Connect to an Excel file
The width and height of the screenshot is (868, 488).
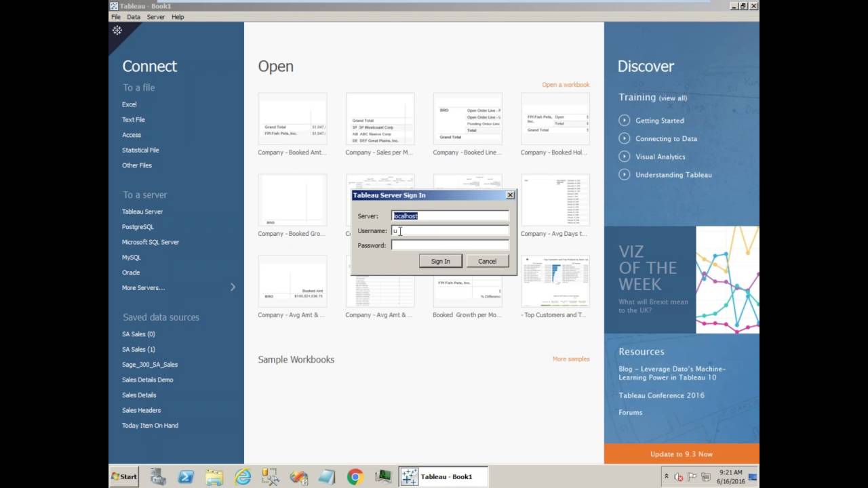point(130,104)
